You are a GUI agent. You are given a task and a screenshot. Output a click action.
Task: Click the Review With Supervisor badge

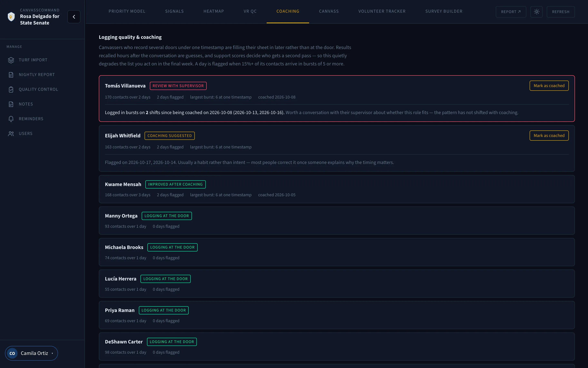coord(178,86)
